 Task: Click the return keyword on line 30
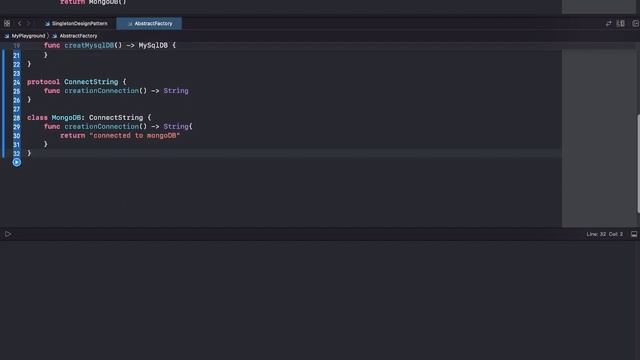(x=73, y=136)
